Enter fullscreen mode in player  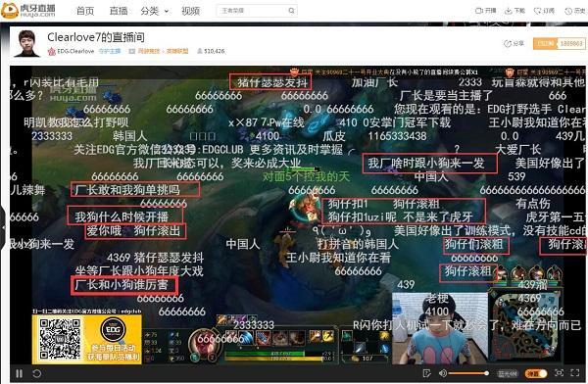click(575, 373)
